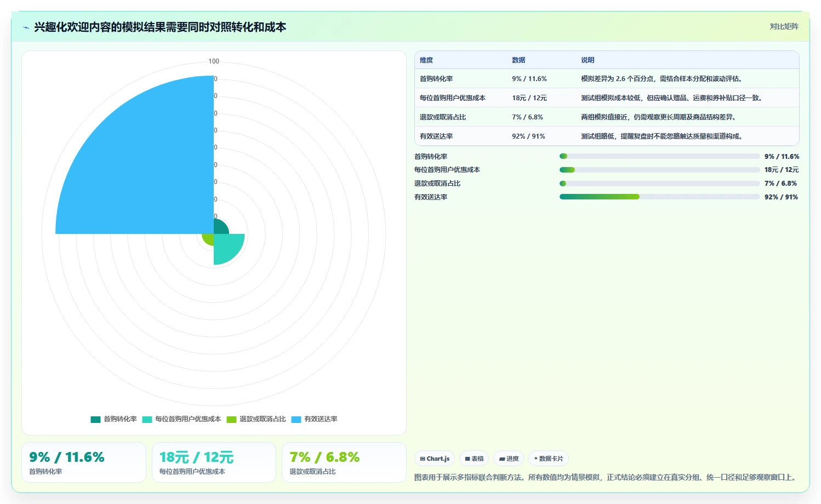Screen dimensions: 821x504
Task: Click the 数据卡片 chip star icon
Action: click(x=536, y=459)
